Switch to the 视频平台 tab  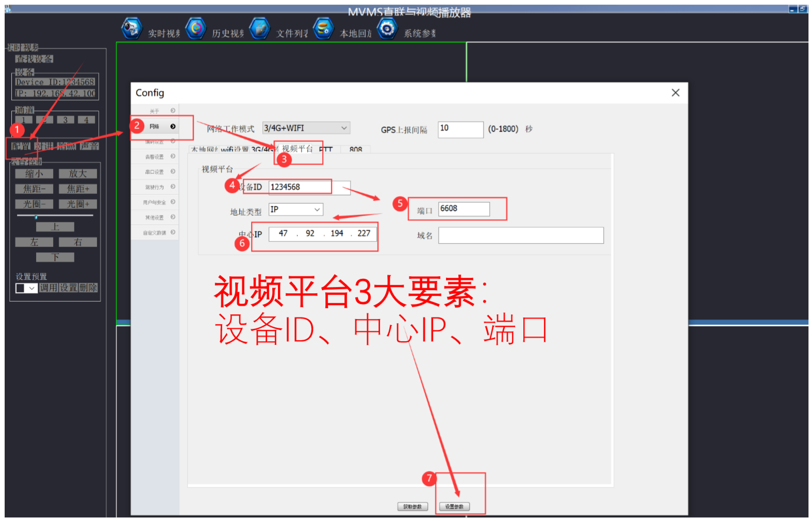coord(297,149)
